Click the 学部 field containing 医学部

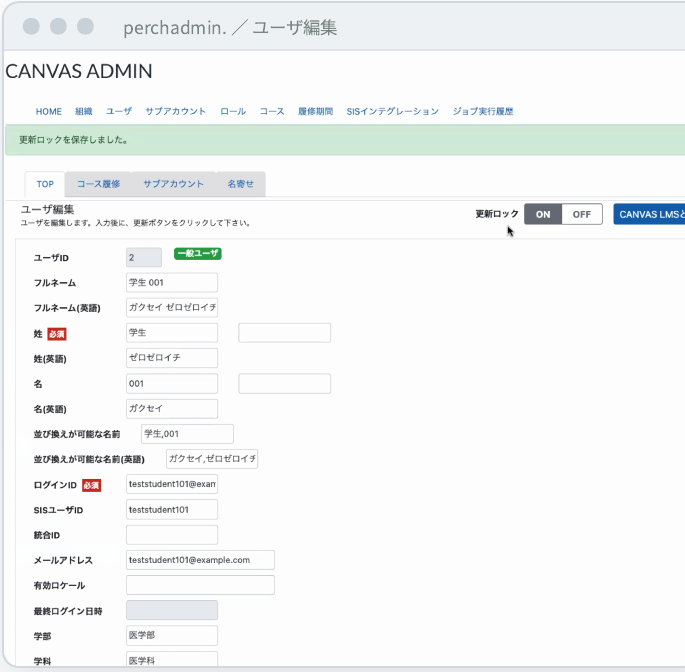tap(172, 636)
